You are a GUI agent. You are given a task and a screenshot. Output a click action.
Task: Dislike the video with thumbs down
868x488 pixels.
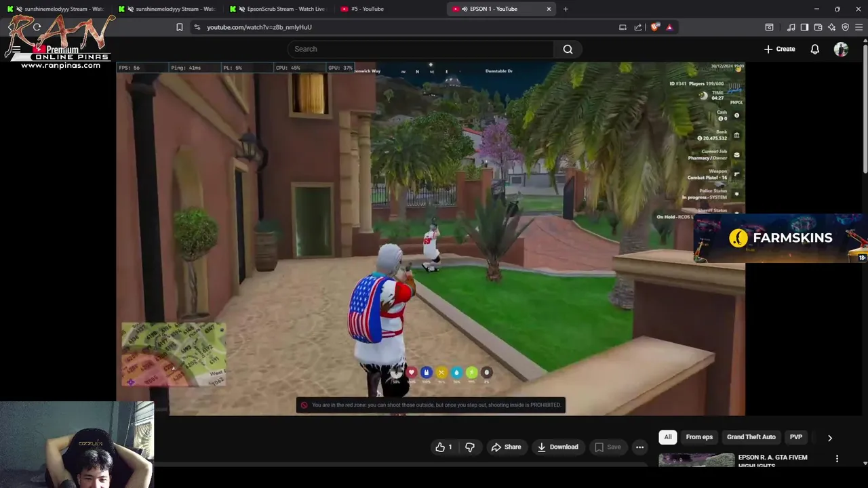[x=469, y=447]
